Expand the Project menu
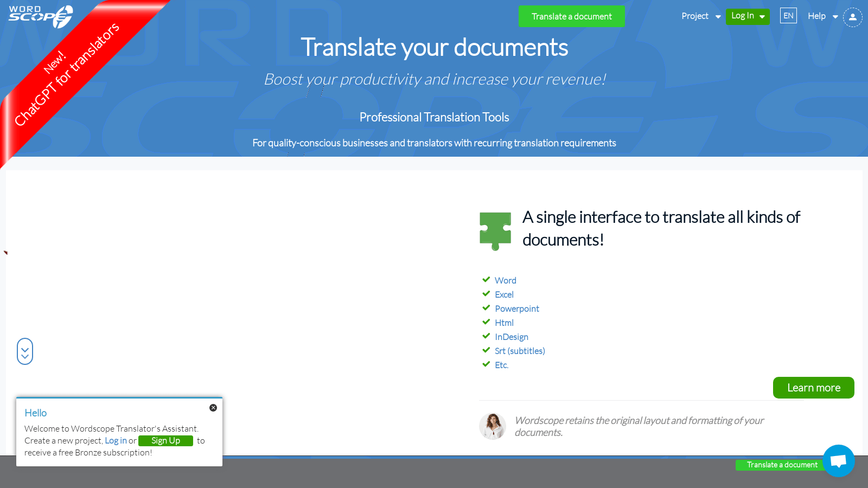This screenshot has height=488, width=868. click(701, 16)
